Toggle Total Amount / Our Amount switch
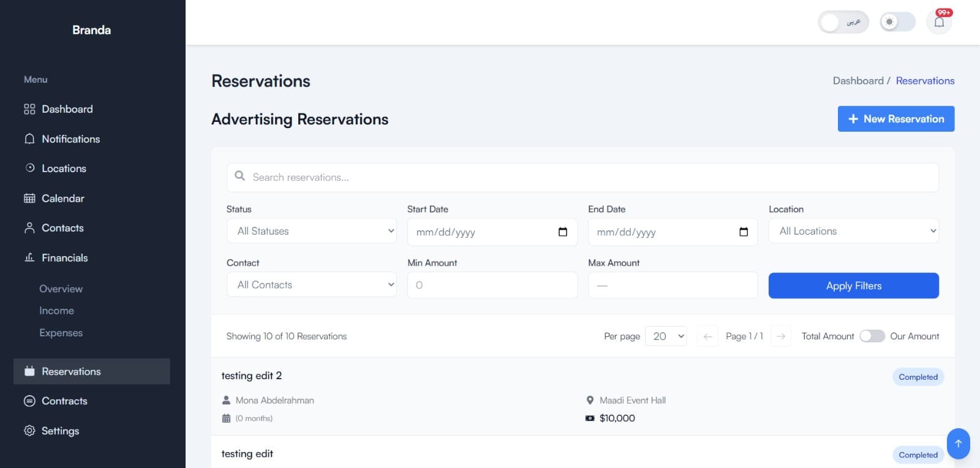980x468 pixels. point(872,336)
